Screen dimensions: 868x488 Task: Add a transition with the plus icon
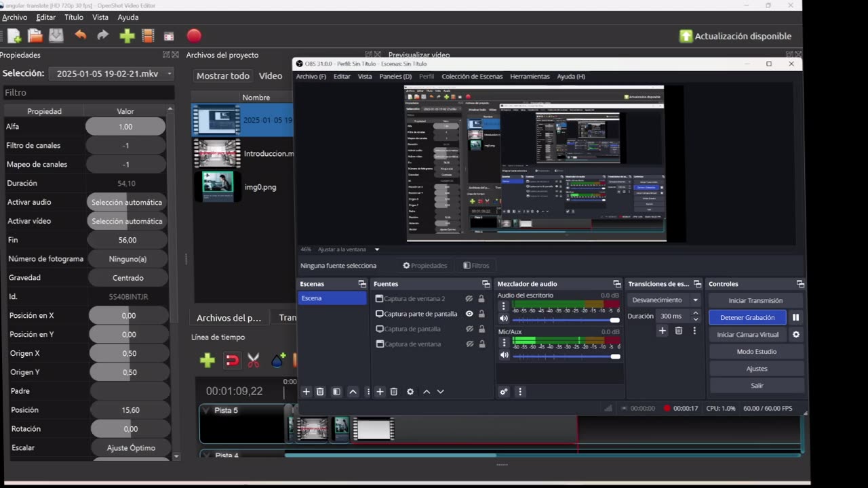(x=663, y=331)
